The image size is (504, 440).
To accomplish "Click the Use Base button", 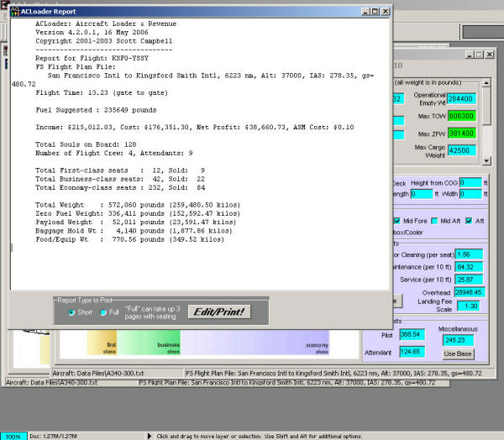I will coord(459,353).
